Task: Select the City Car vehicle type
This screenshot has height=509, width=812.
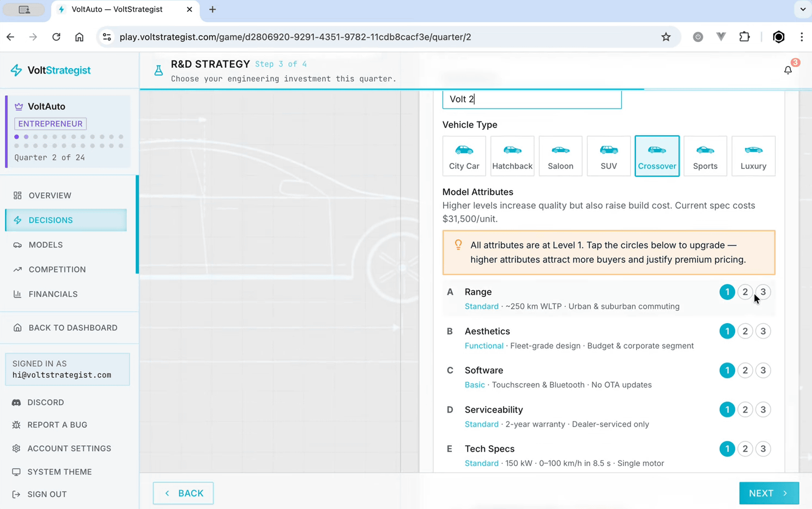Action: coord(464,156)
